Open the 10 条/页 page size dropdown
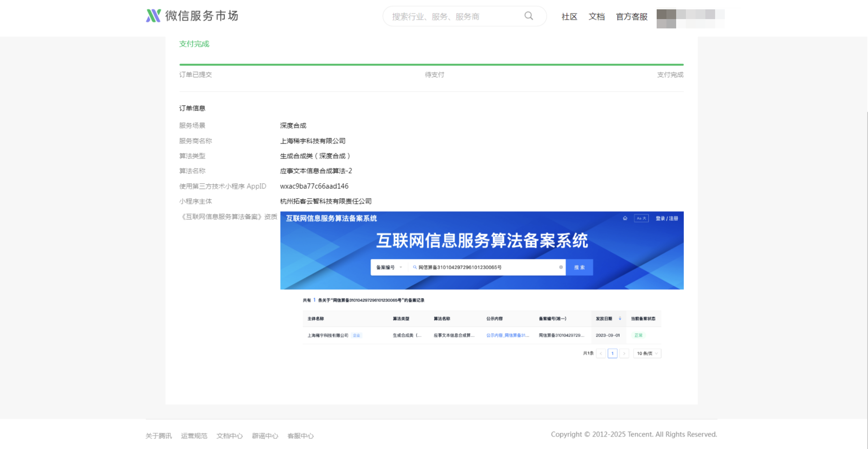The width and height of the screenshot is (868, 449). point(647,354)
